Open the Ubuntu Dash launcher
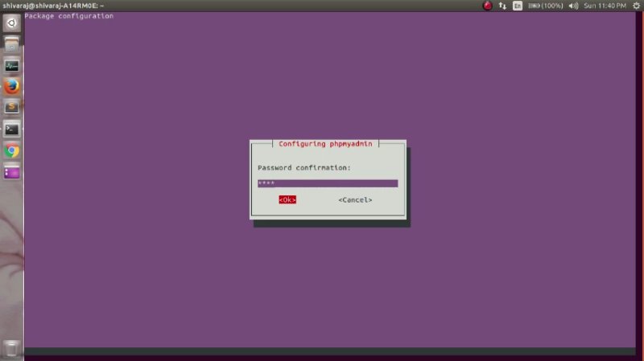 click(11, 23)
